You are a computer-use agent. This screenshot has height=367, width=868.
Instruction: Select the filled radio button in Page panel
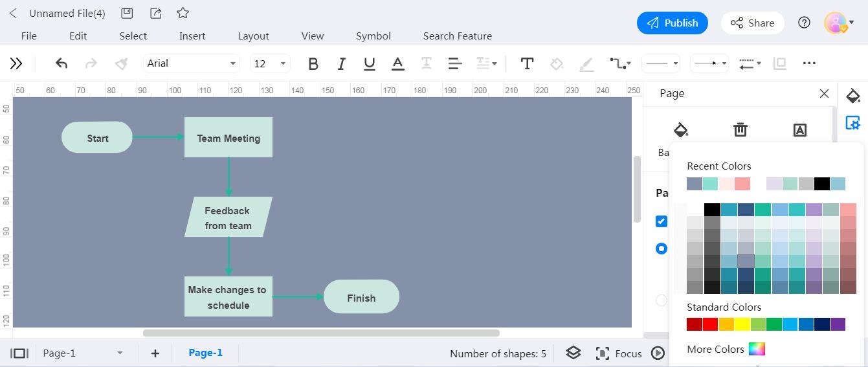coord(661,249)
